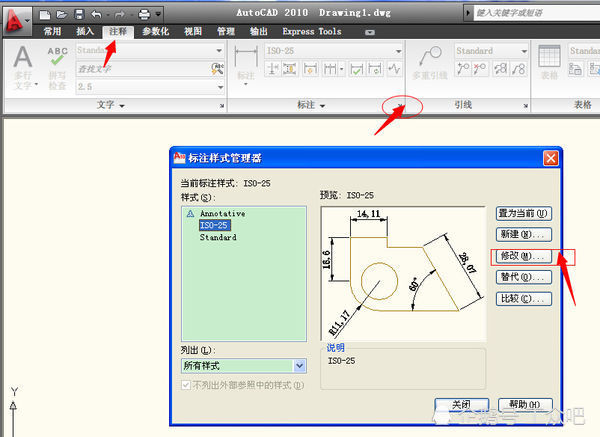Viewport: 600px width, 437px height.
Task: Open the text height 2.5 dropdown
Action: 220,87
